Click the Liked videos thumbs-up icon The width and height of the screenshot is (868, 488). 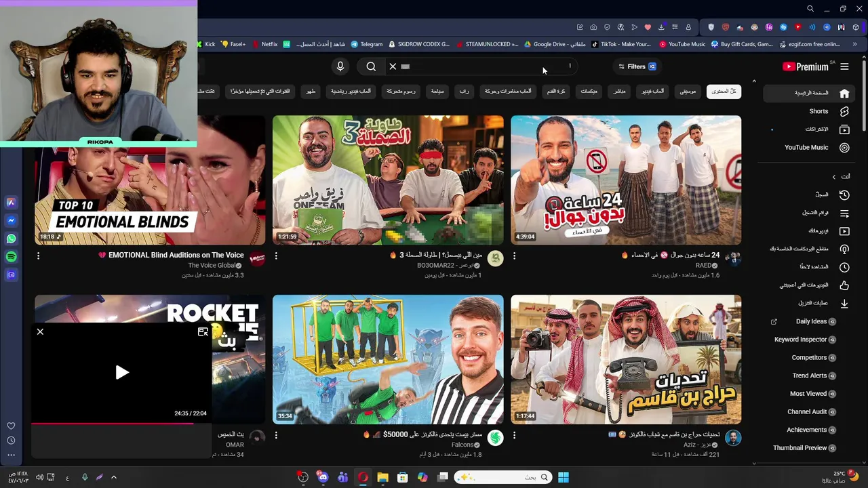click(844, 285)
